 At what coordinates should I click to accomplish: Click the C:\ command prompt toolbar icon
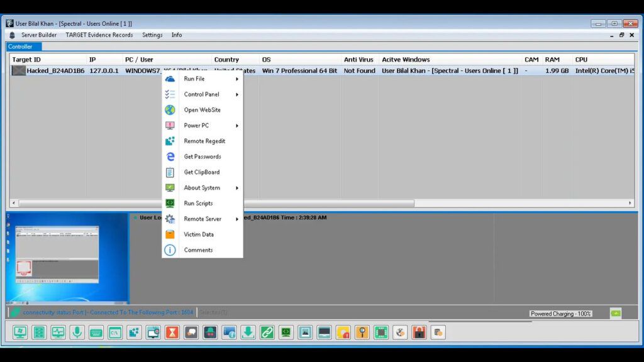(115, 332)
